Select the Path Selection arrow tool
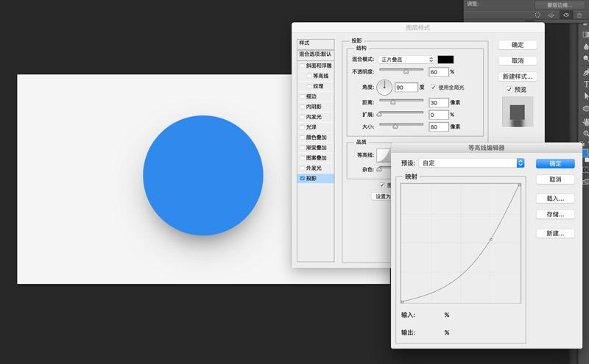The width and height of the screenshot is (589, 364). (x=585, y=96)
